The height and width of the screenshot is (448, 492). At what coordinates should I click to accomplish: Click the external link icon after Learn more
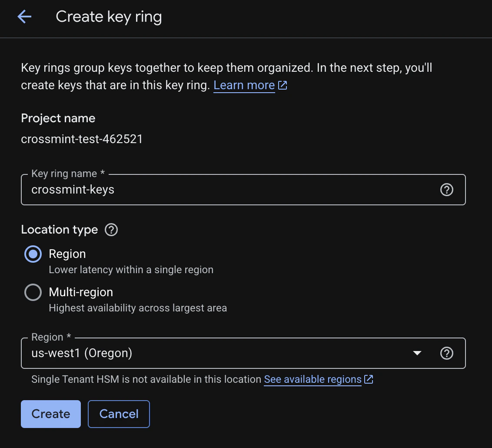click(x=283, y=85)
